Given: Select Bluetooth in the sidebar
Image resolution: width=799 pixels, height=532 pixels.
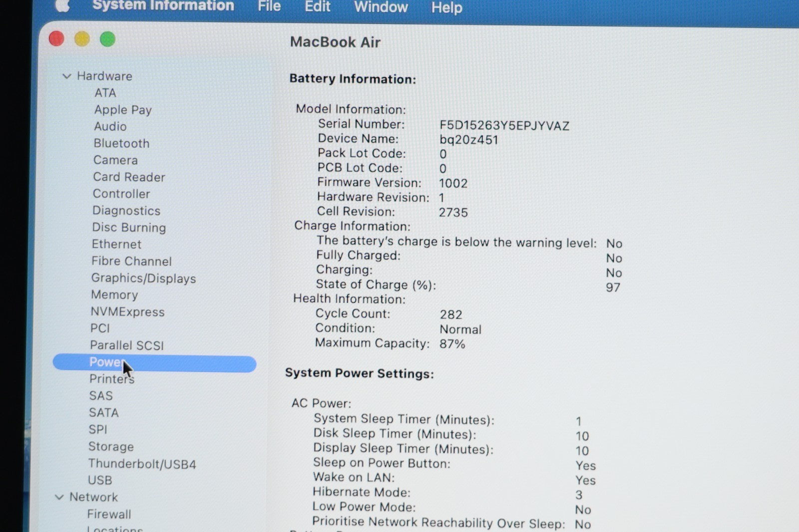Looking at the screenshot, I should tap(121, 144).
